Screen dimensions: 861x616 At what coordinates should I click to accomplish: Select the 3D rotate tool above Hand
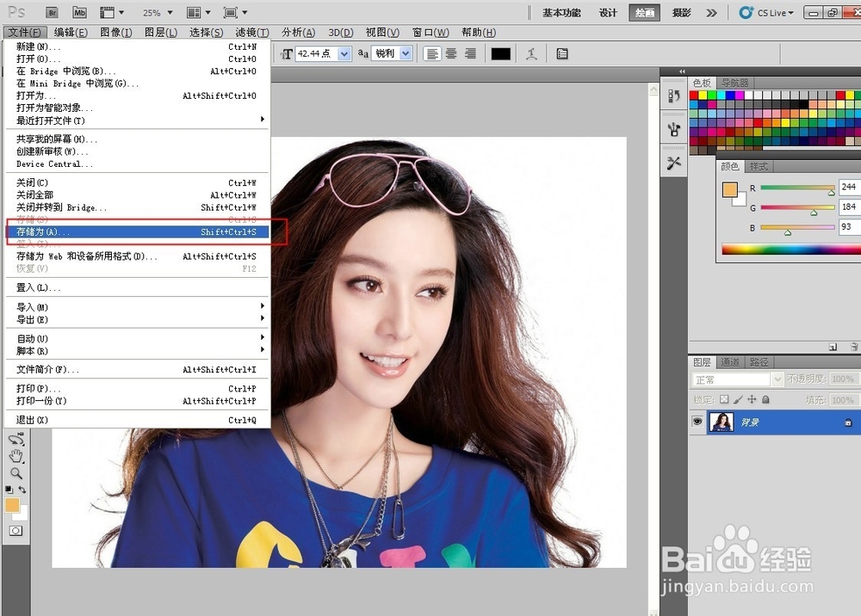[x=15, y=439]
